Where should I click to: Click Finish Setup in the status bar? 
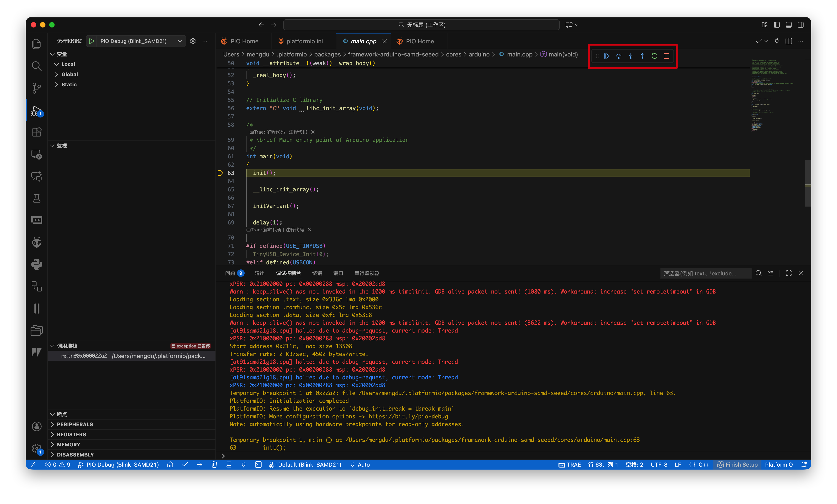[737, 465]
